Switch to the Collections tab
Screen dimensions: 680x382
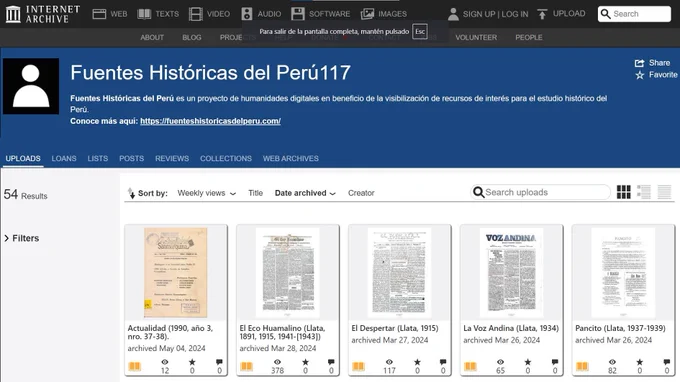click(x=226, y=159)
